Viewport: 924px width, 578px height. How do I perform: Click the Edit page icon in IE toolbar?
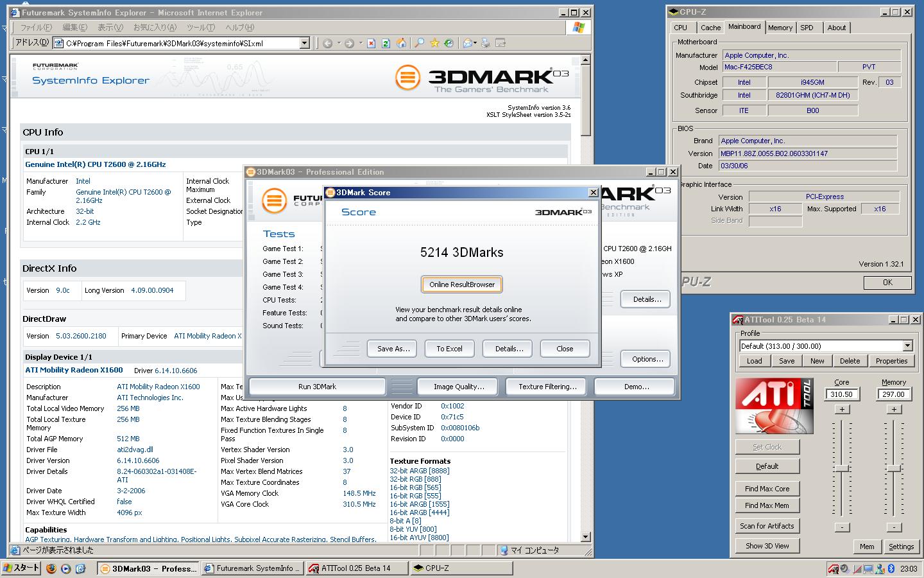point(501,43)
